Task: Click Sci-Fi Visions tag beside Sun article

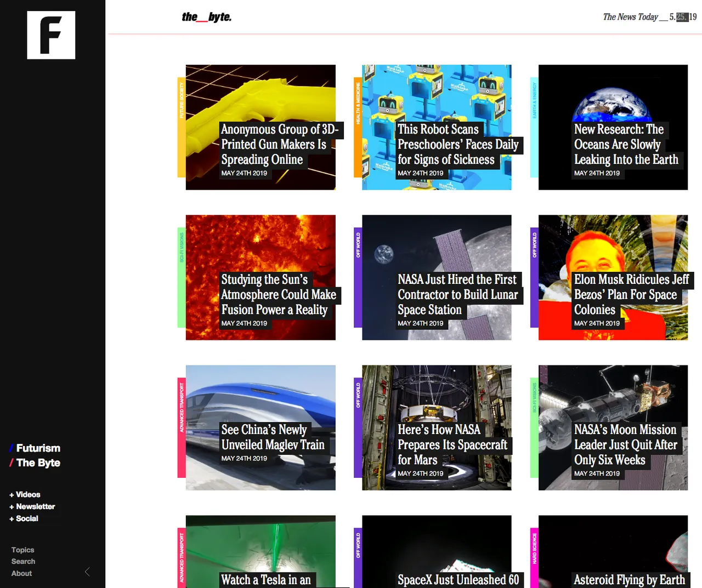Action: 182,277
